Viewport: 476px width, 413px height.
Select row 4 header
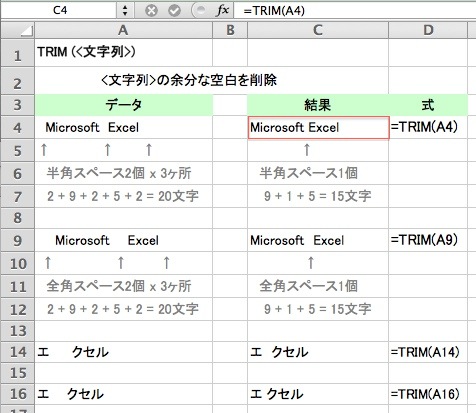click(x=18, y=128)
